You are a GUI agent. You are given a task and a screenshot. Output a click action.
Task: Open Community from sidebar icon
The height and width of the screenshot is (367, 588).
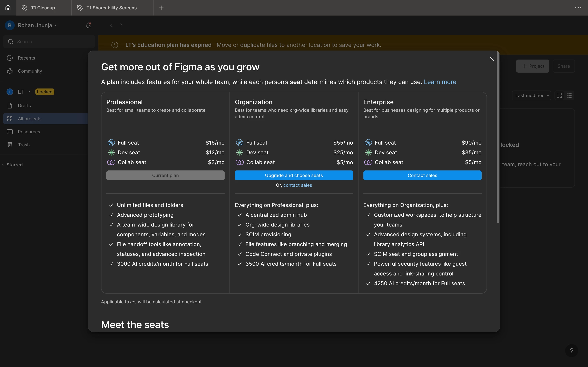(x=10, y=71)
